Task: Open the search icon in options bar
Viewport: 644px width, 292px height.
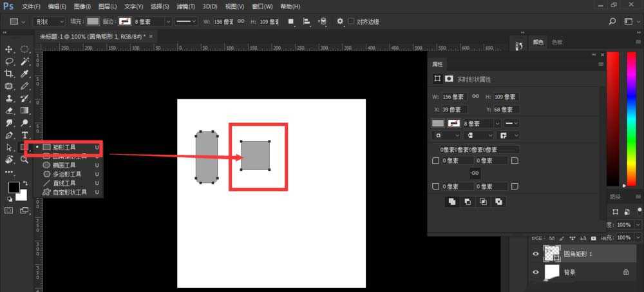Action: tap(623, 21)
